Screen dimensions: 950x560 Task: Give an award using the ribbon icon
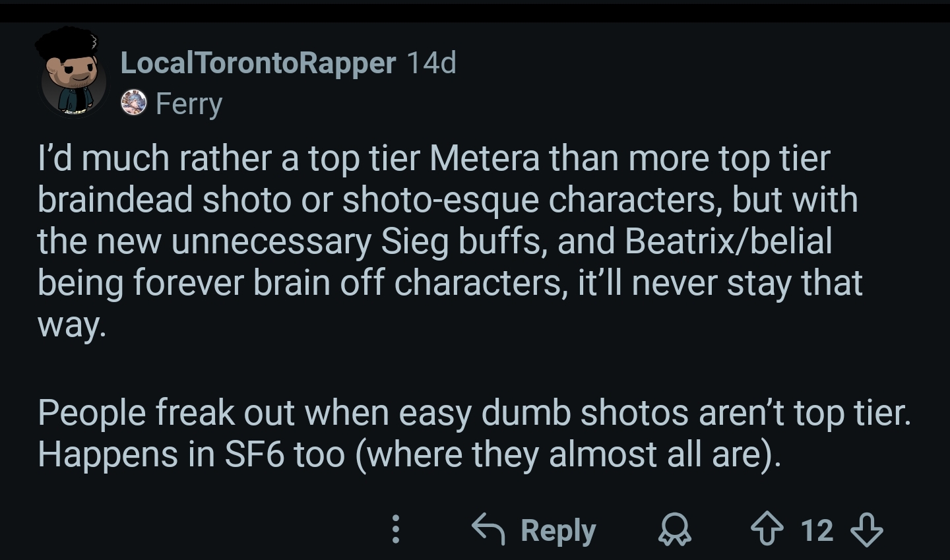click(x=675, y=530)
